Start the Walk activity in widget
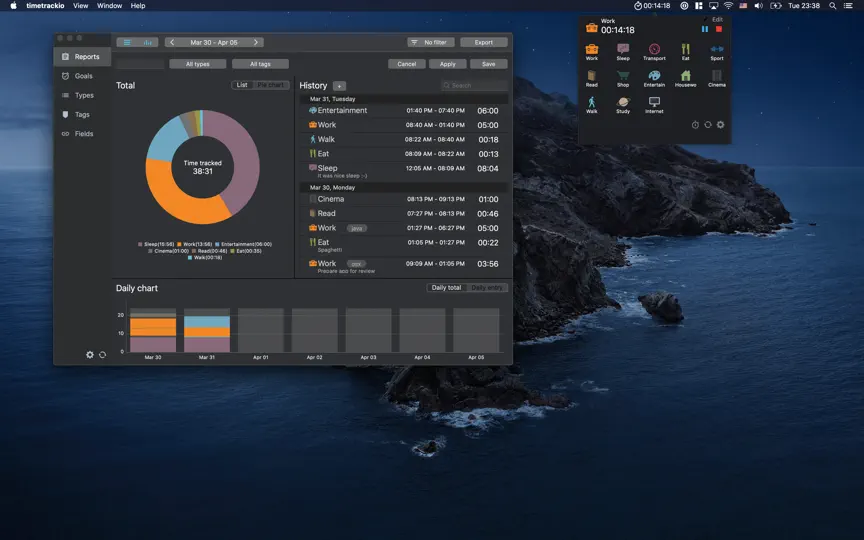Image resolution: width=864 pixels, height=540 pixels. tap(591, 105)
